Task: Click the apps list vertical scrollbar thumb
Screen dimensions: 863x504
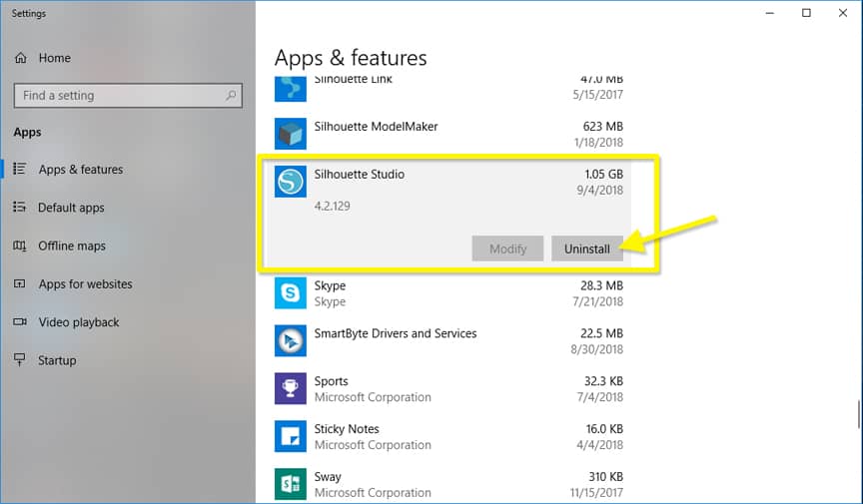Action: (859, 414)
